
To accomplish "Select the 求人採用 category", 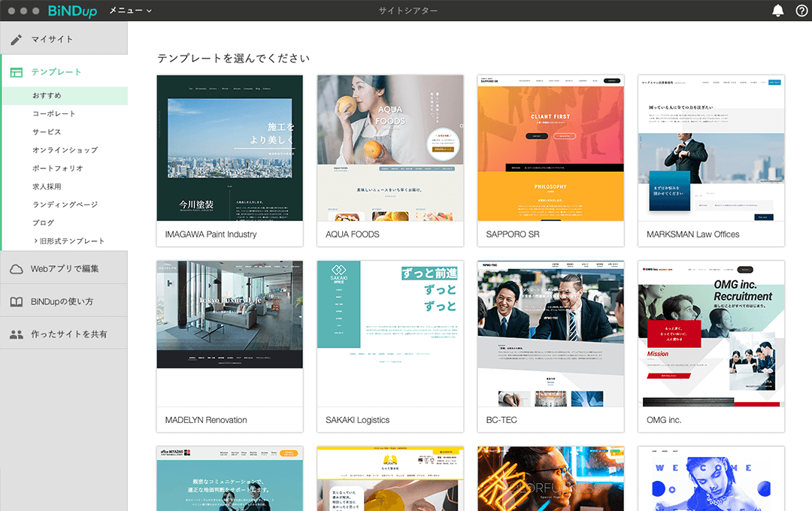I will pos(47,186).
